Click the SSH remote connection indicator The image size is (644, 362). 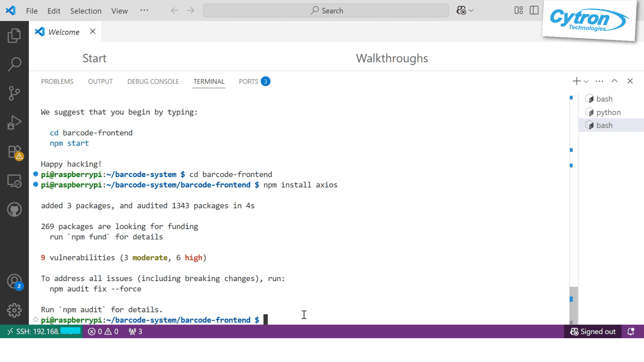point(41,331)
